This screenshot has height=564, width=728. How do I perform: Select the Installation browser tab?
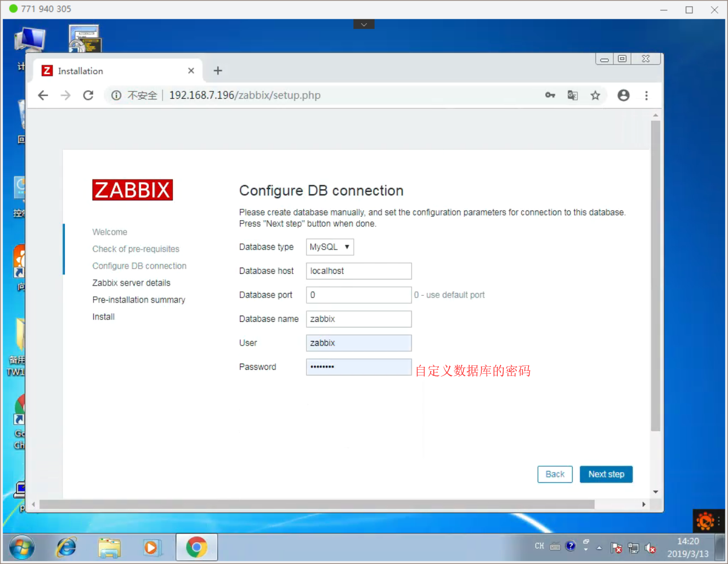(x=117, y=71)
